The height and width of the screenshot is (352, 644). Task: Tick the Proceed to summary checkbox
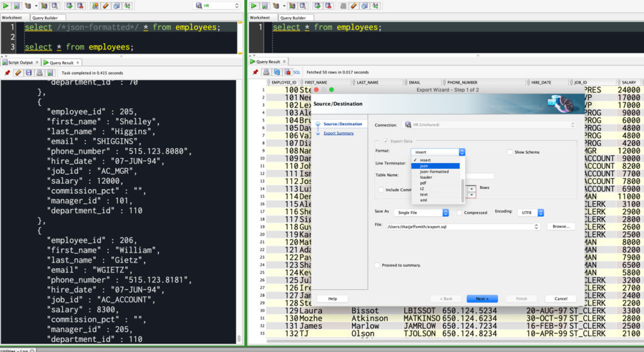pyautogui.click(x=377, y=265)
